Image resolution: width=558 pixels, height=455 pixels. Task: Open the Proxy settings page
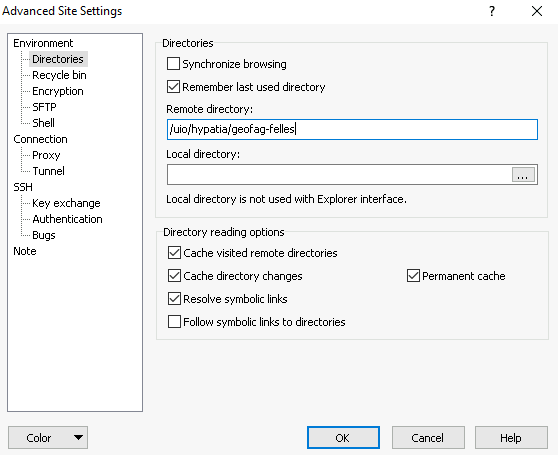[x=46, y=155]
